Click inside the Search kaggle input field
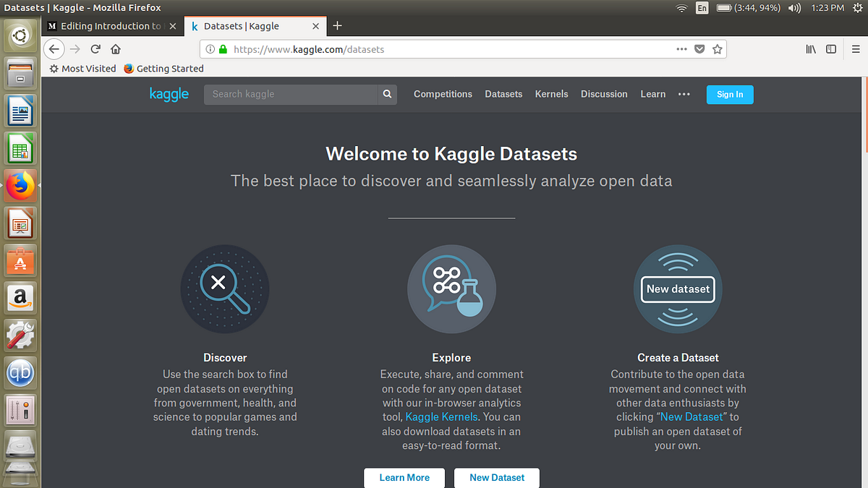868x488 pixels. click(x=289, y=94)
